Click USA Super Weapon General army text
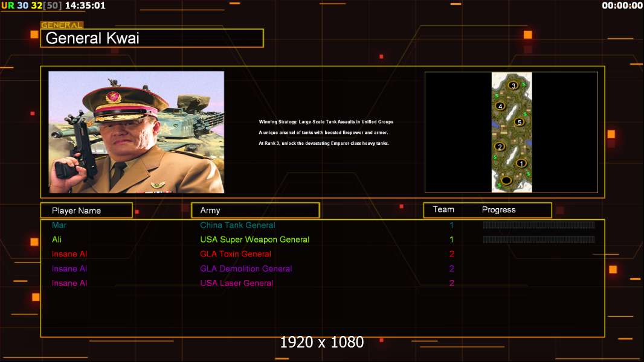 [255, 240]
